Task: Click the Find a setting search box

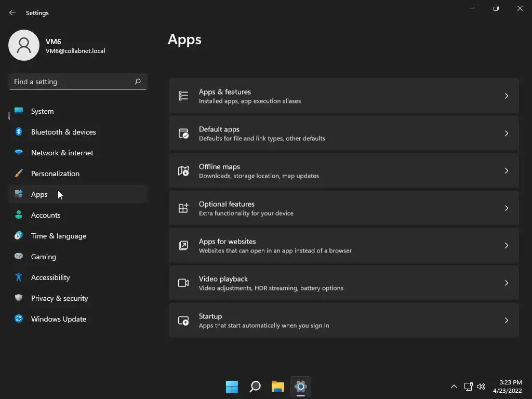Action: pyautogui.click(x=78, y=82)
